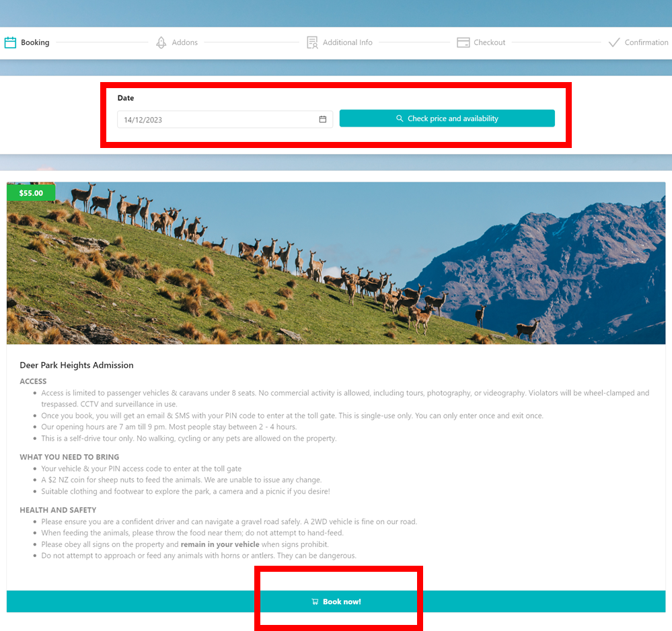The width and height of the screenshot is (672, 631).
Task: Click the 'When feeding the animals' line
Action: tap(192, 533)
